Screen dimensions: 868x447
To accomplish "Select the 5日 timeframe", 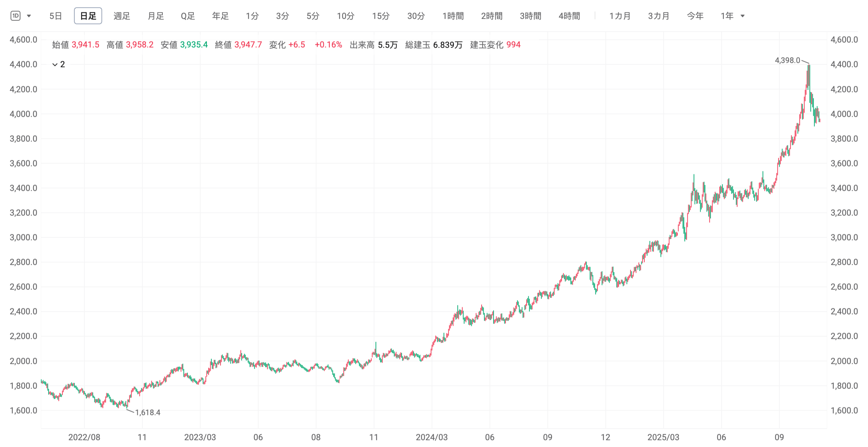I will [56, 16].
